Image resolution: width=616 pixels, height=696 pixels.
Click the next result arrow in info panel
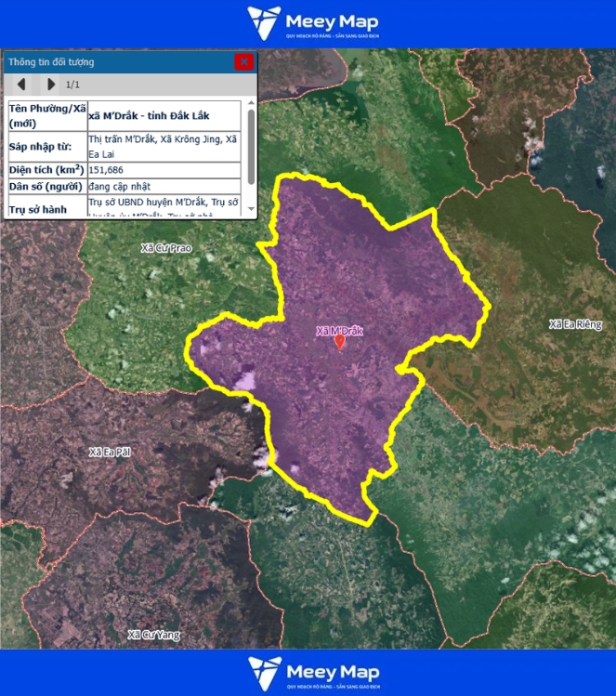point(51,85)
